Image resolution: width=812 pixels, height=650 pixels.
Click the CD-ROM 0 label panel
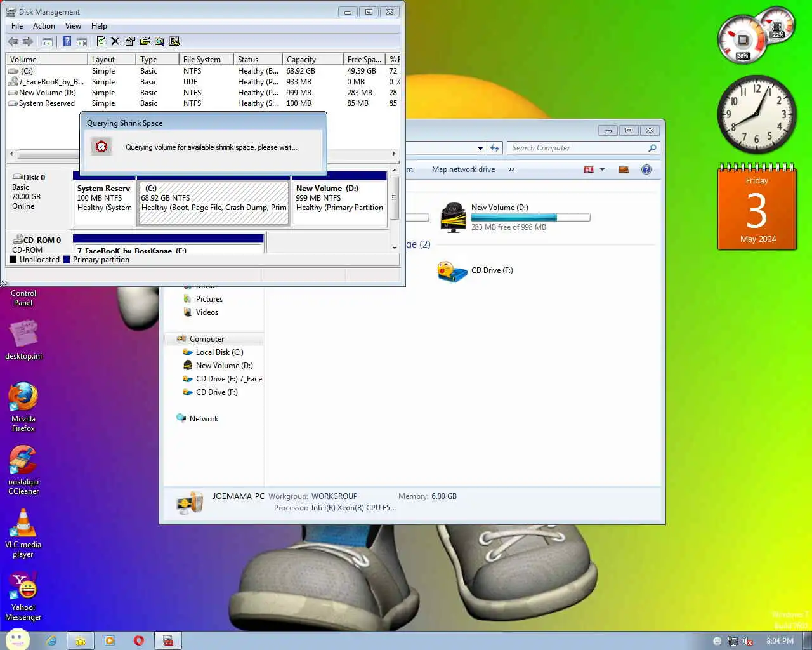[39, 243]
